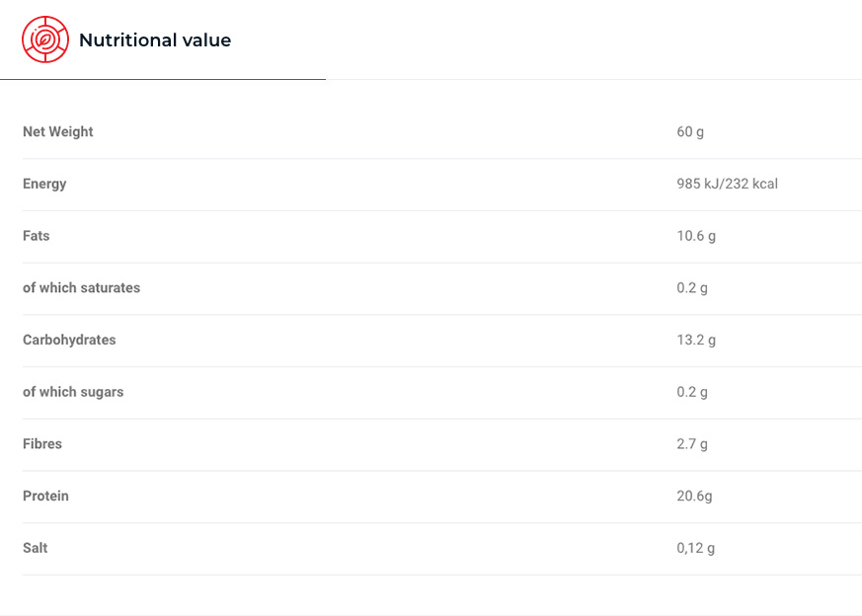Select the Energy row label
862x616 pixels.
[x=44, y=184]
